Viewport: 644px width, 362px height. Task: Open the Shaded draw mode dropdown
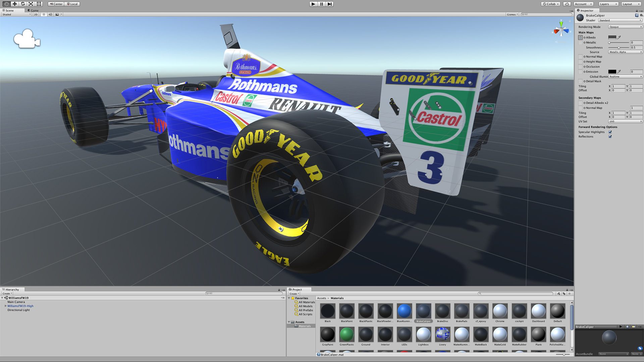pos(16,14)
